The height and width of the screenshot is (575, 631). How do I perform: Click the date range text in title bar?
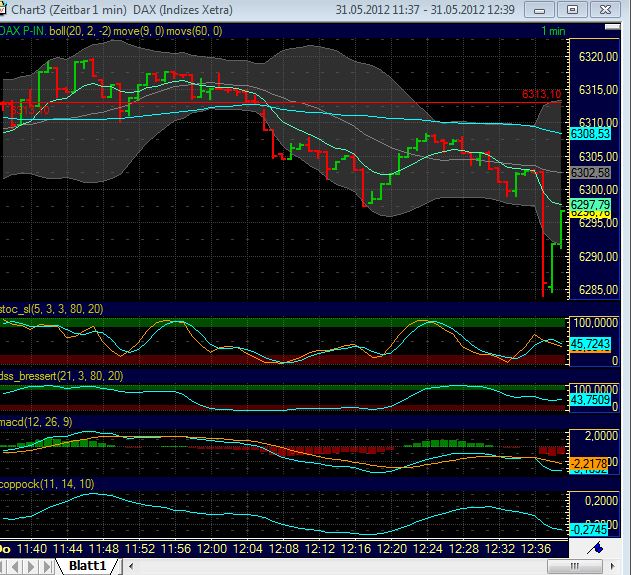[425, 9]
